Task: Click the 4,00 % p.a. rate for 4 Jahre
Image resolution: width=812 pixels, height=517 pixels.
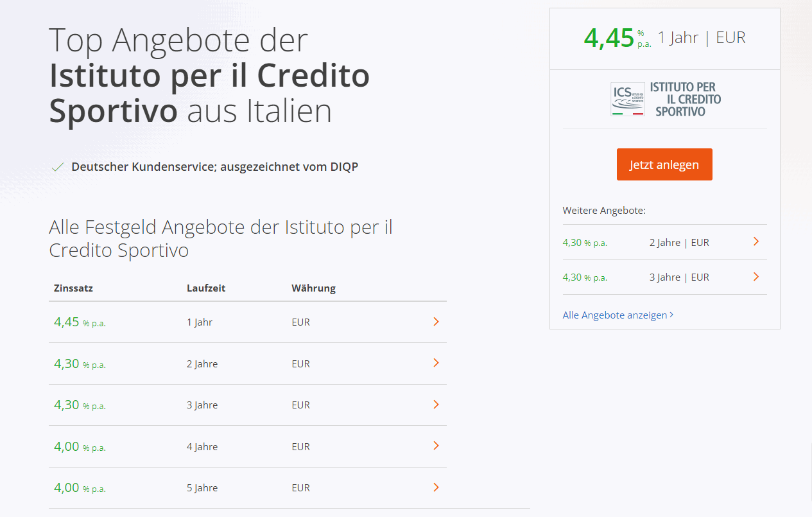Action: click(x=80, y=447)
